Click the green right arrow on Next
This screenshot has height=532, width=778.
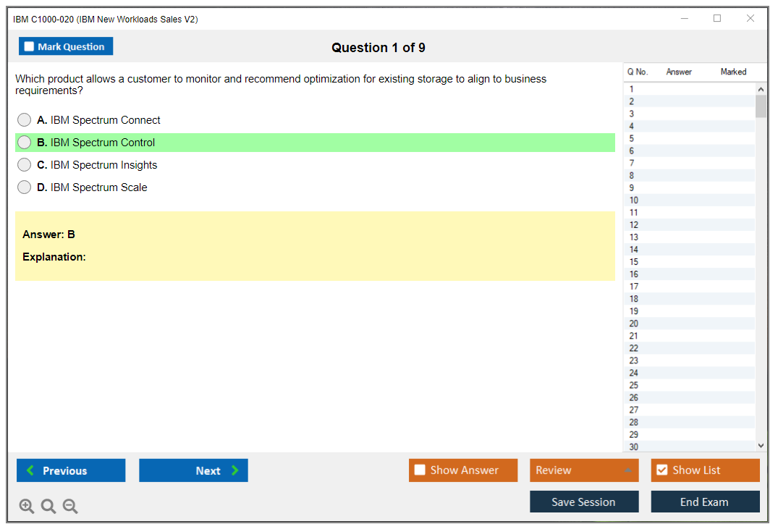pos(235,470)
